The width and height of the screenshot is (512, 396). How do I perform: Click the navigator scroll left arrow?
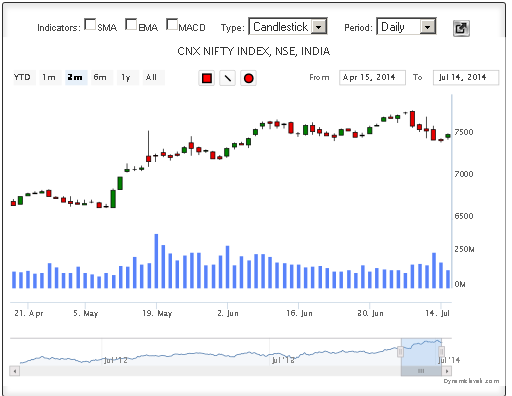(15, 371)
